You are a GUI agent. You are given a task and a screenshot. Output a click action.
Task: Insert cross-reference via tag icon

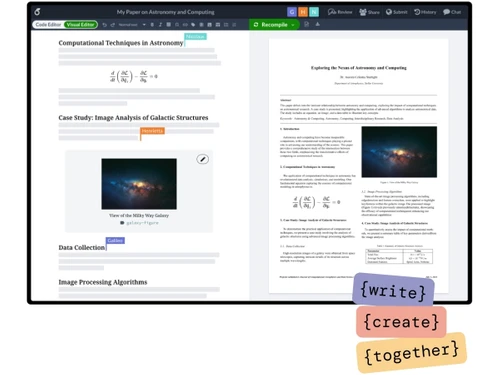tap(193, 25)
